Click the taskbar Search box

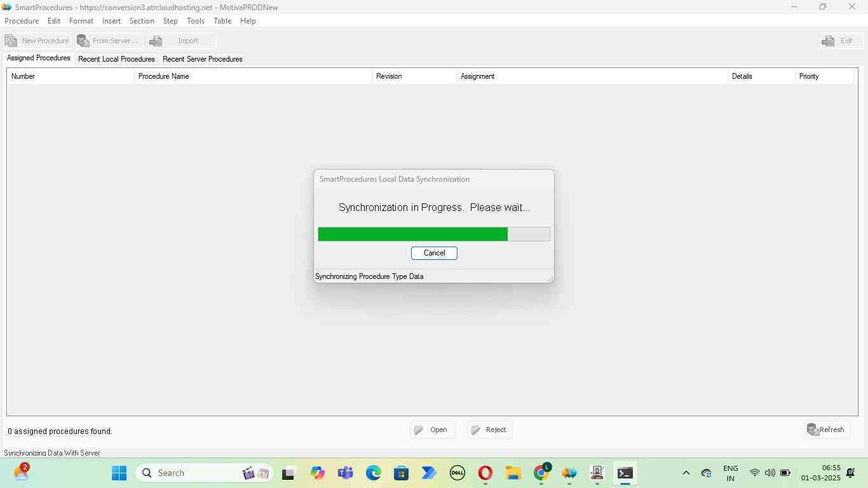[206, 473]
